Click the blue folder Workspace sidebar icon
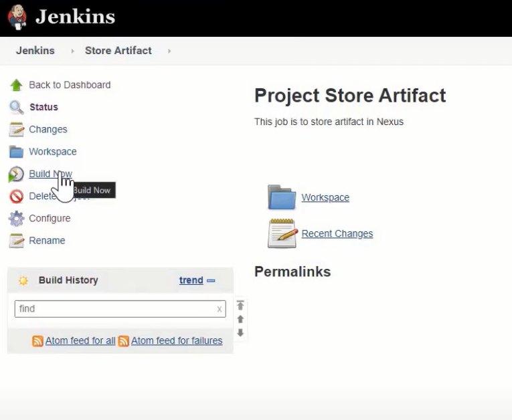Image resolution: width=512 pixels, height=420 pixels. tap(16, 152)
